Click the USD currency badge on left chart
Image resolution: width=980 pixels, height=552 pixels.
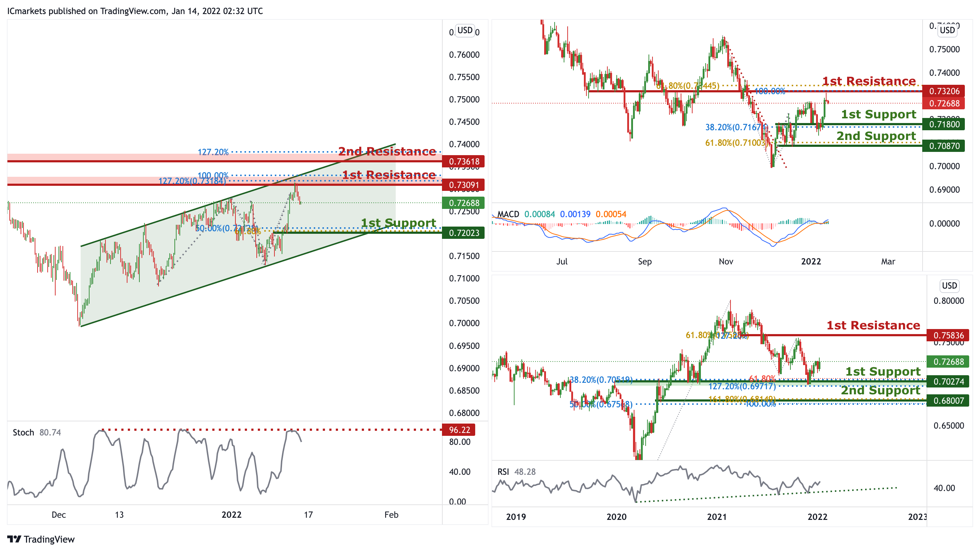click(x=464, y=30)
